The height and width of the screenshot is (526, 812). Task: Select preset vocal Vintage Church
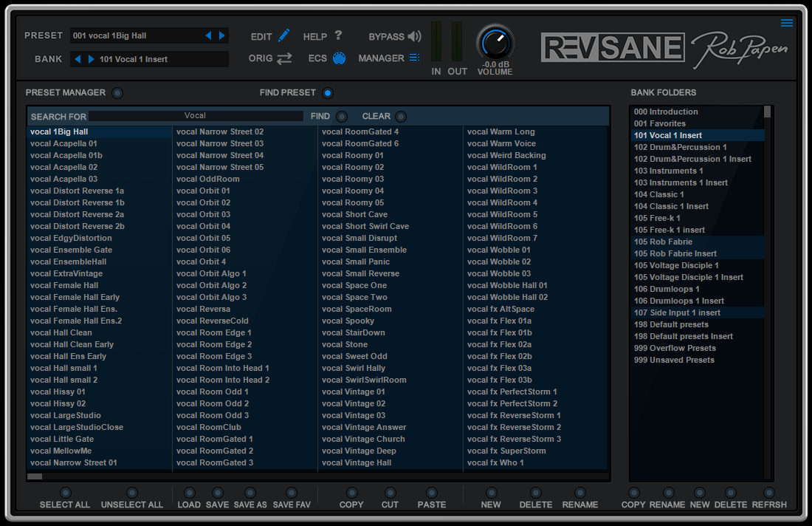[390, 439]
